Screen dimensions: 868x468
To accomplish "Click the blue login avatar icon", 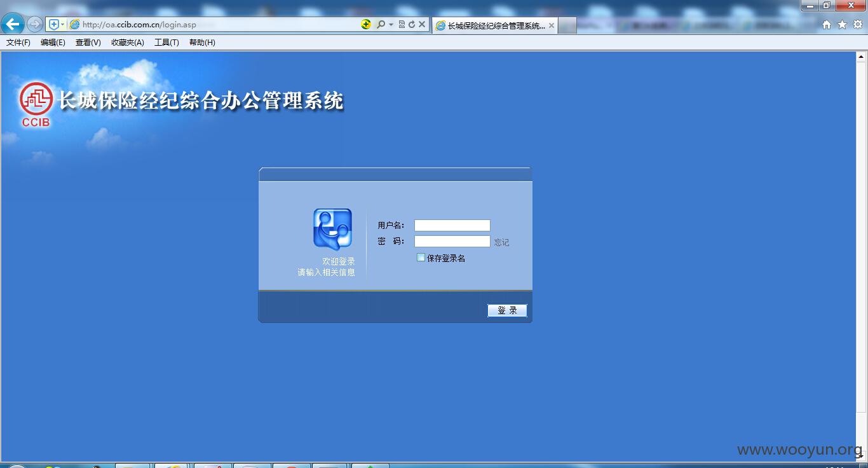I will (332, 230).
